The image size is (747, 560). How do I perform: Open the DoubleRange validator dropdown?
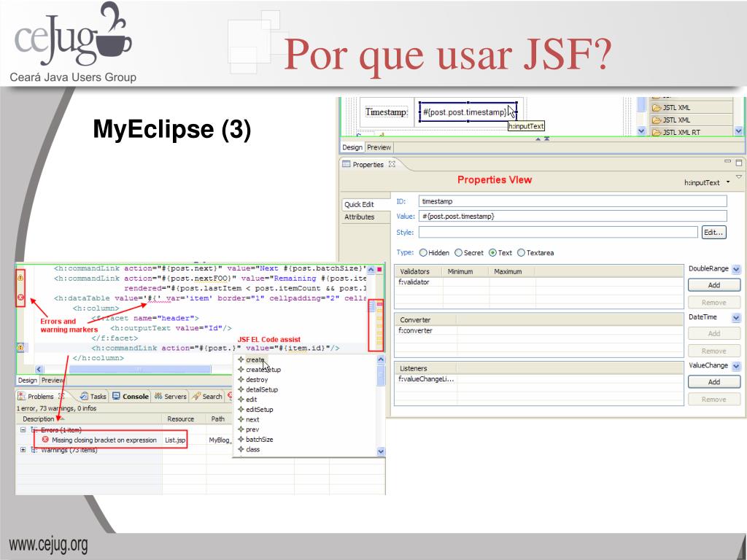[736, 269]
